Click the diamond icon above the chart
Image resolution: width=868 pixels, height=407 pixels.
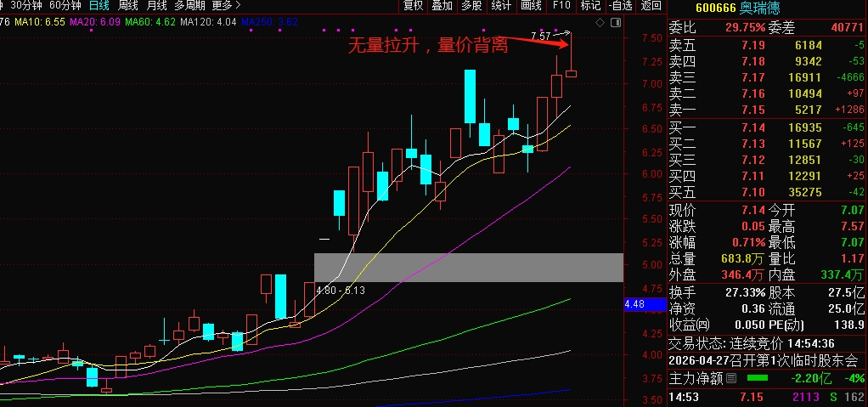click(600, 23)
